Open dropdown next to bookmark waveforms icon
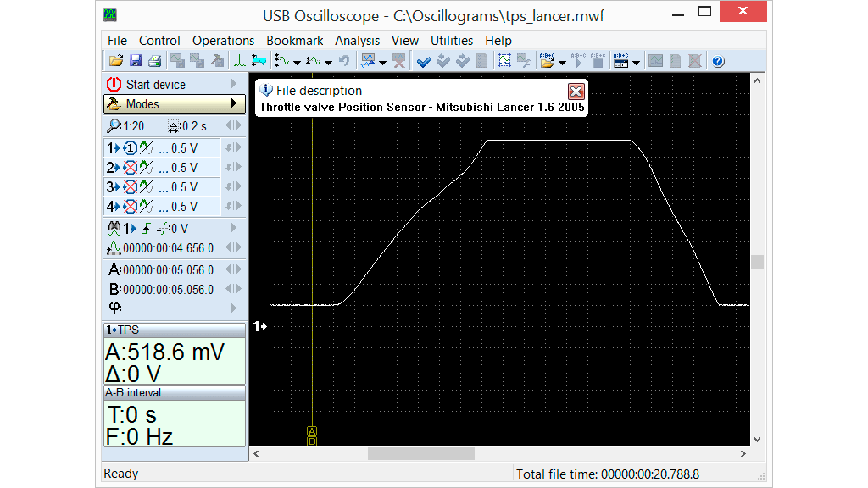The image size is (868, 488). [382, 62]
